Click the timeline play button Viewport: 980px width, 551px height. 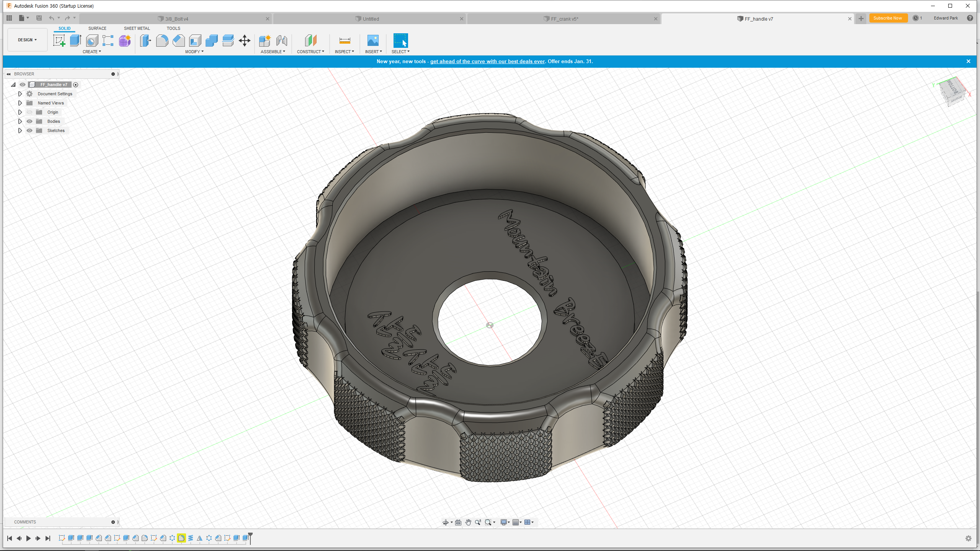[28, 538]
